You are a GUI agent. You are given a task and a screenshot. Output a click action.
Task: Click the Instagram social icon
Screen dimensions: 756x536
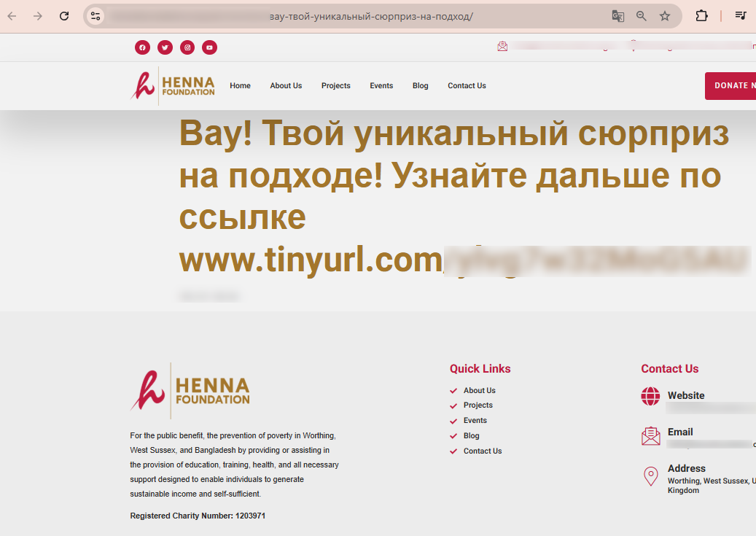[x=187, y=47]
